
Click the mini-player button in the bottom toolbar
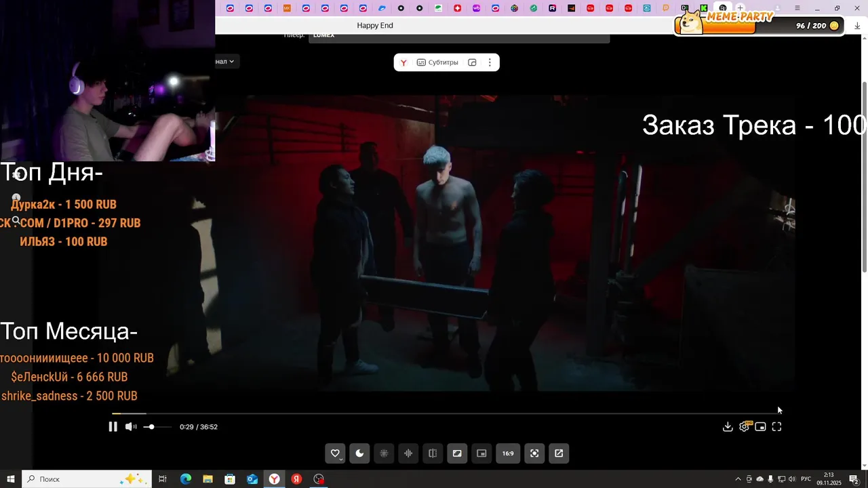(481, 453)
